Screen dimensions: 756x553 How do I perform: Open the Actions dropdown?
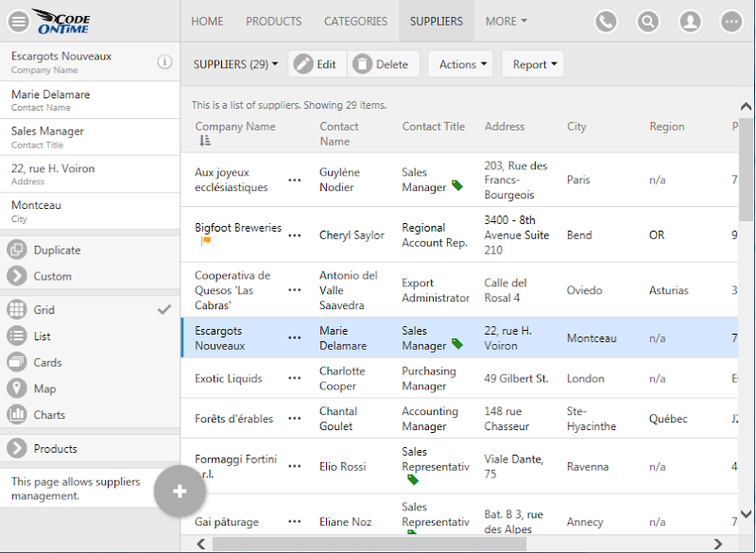tap(460, 64)
